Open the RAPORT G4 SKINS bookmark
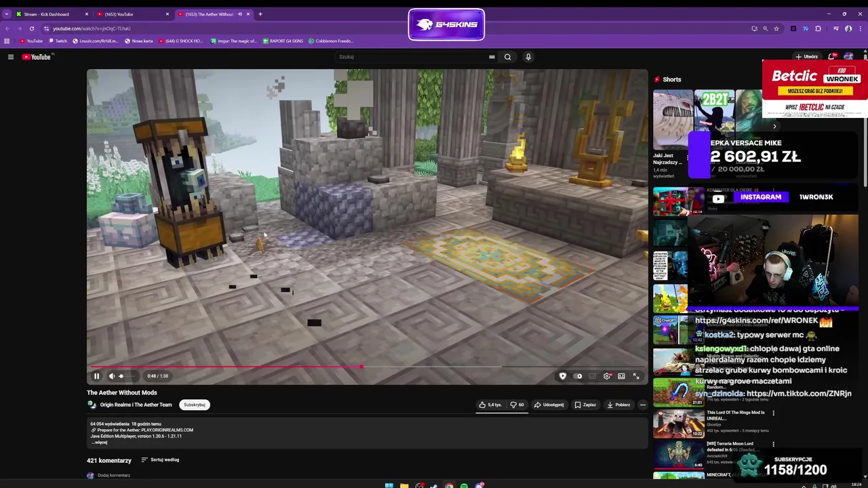Viewport: 868px width, 488px height. tap(283, 41)
